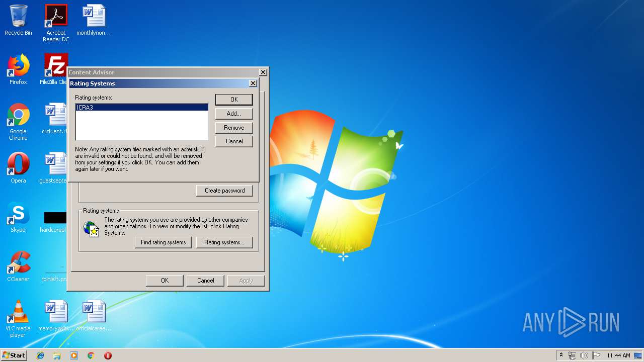
Task: Cancel the Content Advisor dialog
Action: (x=206, y=281)
